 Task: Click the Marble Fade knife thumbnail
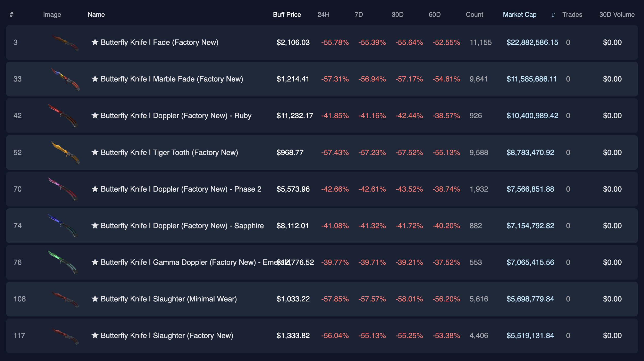(65, 79)
